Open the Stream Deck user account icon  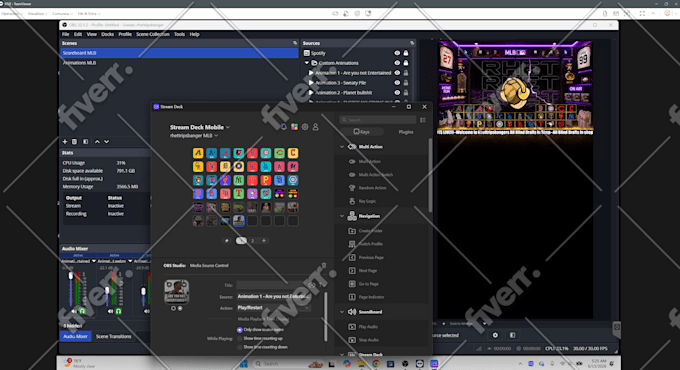(315, 127)
